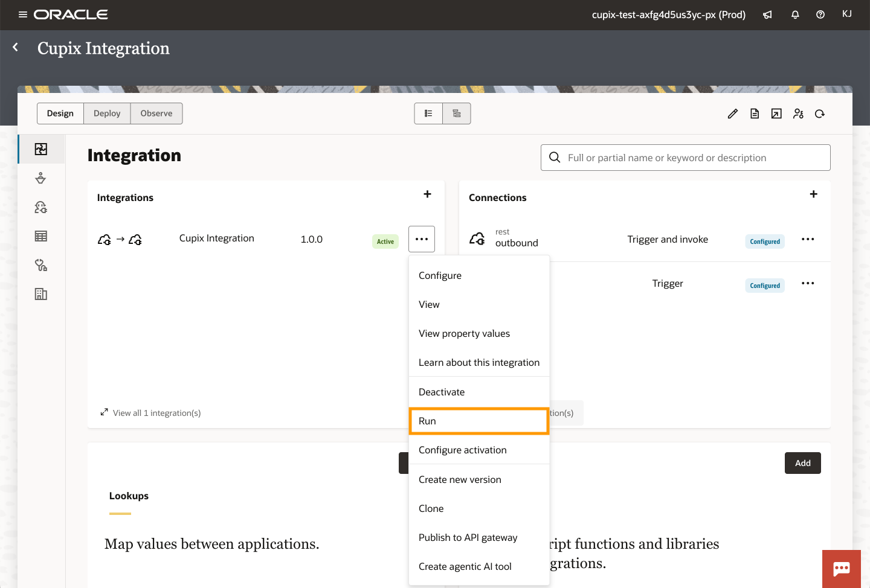Viewport: 870px width, 588px height.
Task: Switch to tree view layout
Action: tap(457, 113)
